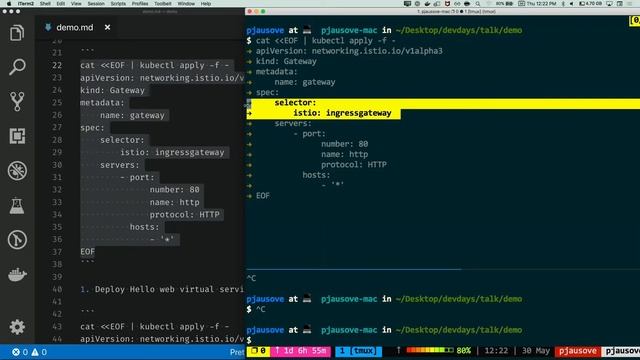Click the Spotlight search icon in the menu bar
Screen dimensions: 640x360
(x=478, y=4)
